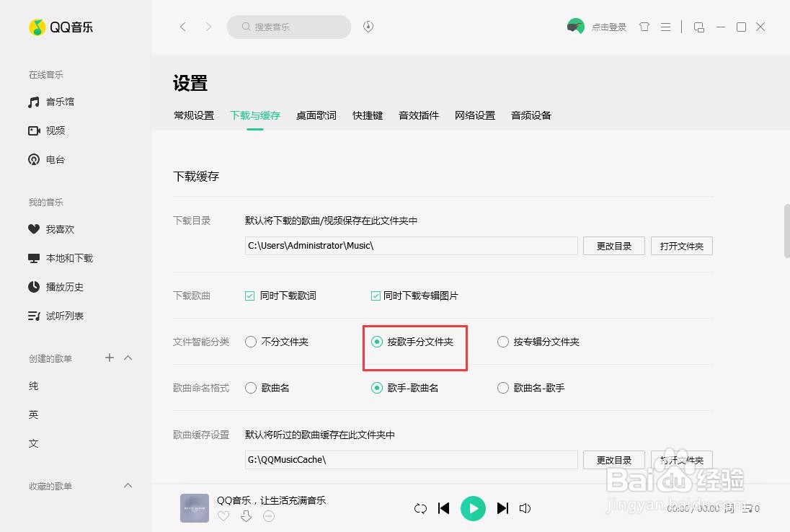
Task: Click the 更改目录 button for downloads
Action: [x=613, y=246]
